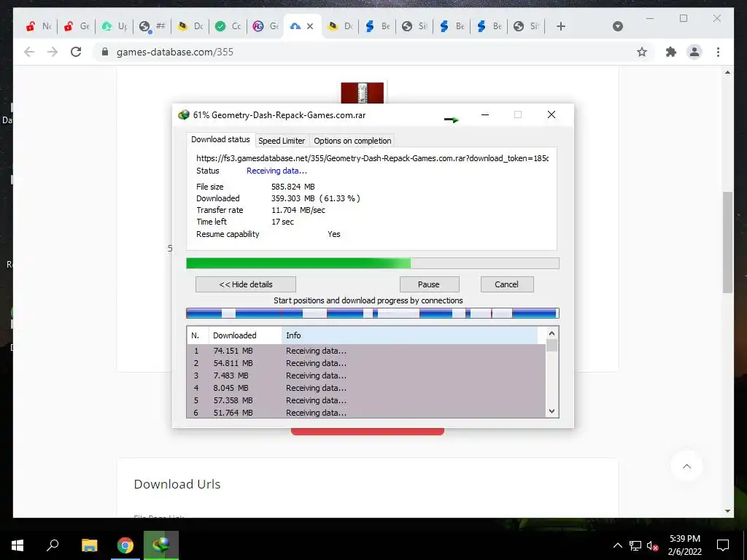Open the Chrome profile avatar
Viewport: 747px width, 560px height.
pyautogui.click(x=694, y=52)
